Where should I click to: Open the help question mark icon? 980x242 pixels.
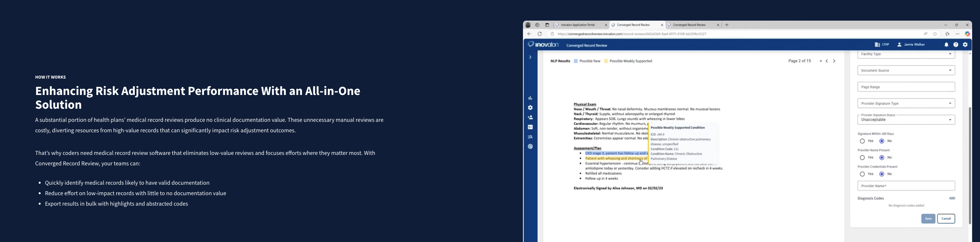[956, 45]
